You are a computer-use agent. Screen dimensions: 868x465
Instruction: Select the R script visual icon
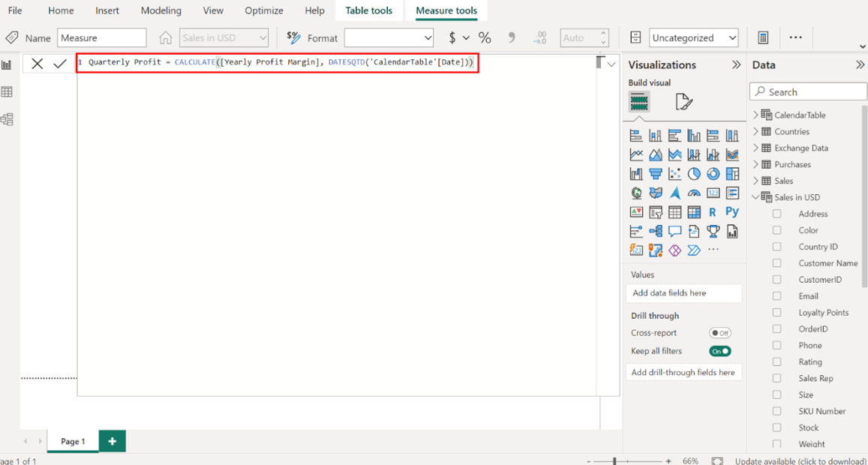[713, 212]
